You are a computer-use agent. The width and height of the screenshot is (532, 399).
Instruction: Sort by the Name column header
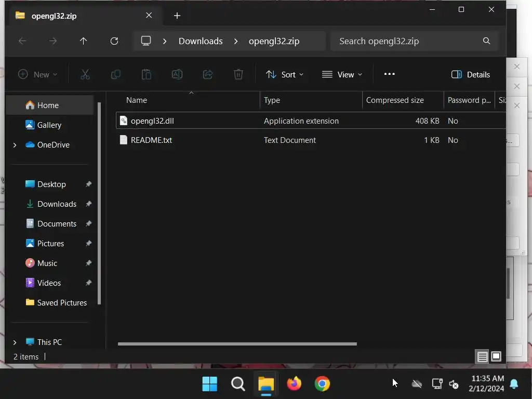137,100
